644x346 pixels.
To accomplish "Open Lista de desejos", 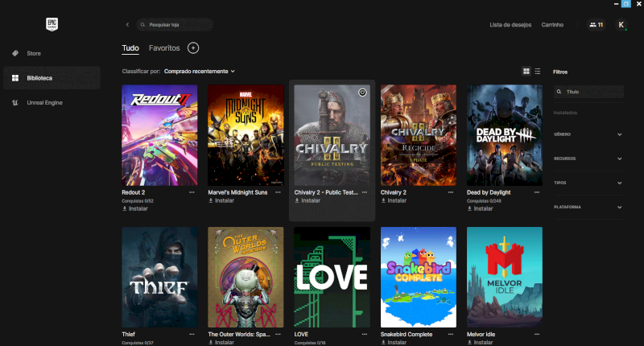I will click(x=510, y=25).
